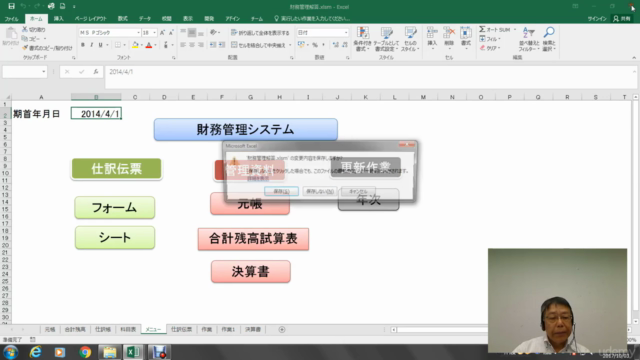
Task: Click the increase decimal icon
Action: [x=336, y=45]
